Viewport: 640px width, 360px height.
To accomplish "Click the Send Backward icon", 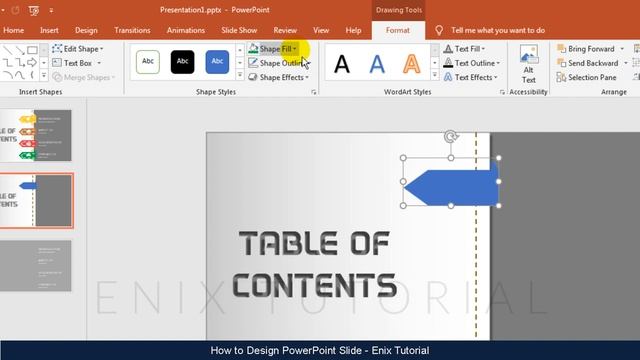I will [562, 63].
